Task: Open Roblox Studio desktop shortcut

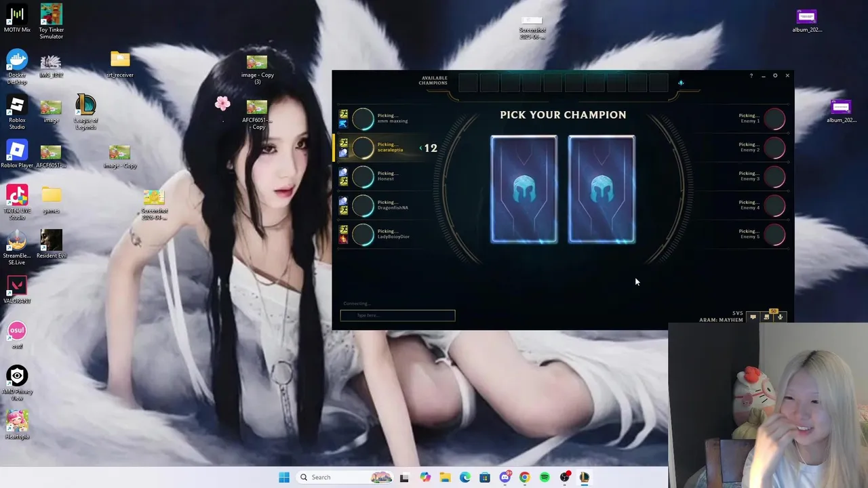Action: (17, 113)
